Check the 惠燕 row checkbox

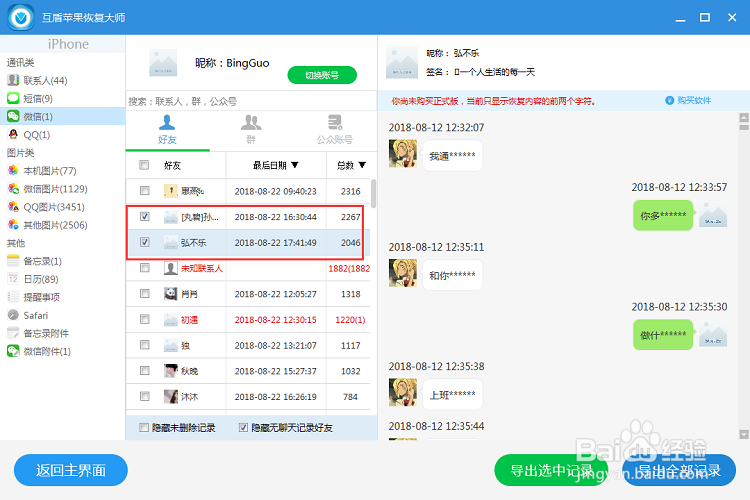(144, 190)
